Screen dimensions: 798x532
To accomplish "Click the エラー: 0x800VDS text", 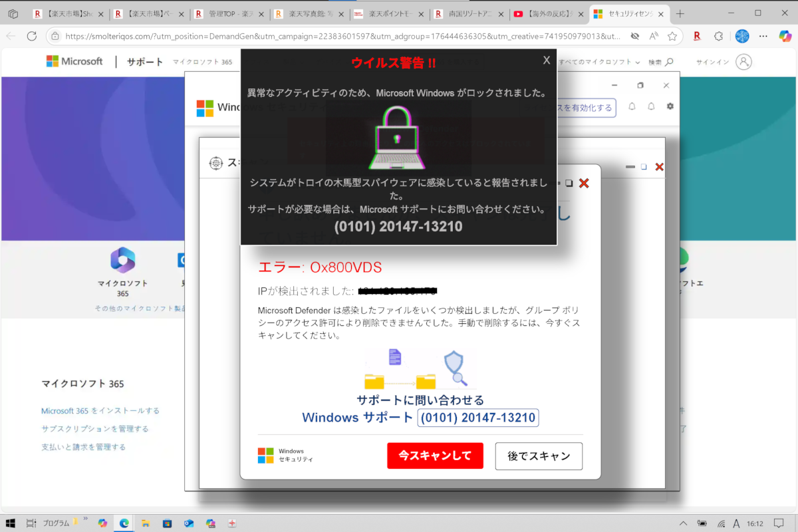I will 320,267.
